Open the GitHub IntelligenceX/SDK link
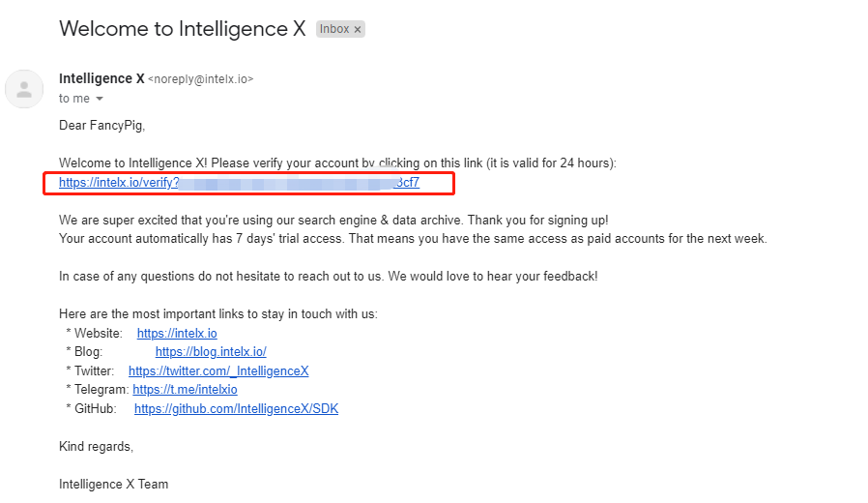This screenshot has height=503, width=868. [x=236, y=408]
